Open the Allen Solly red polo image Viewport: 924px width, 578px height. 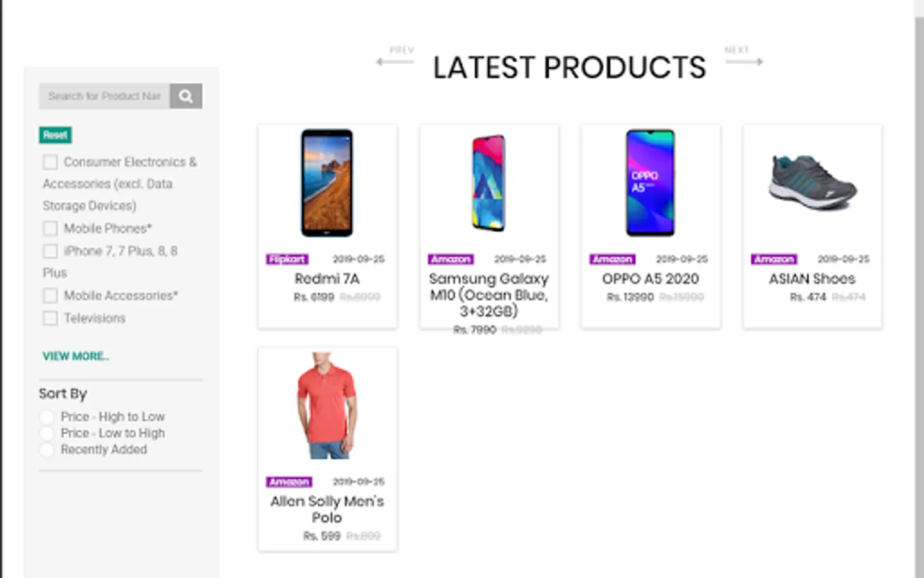327,405
